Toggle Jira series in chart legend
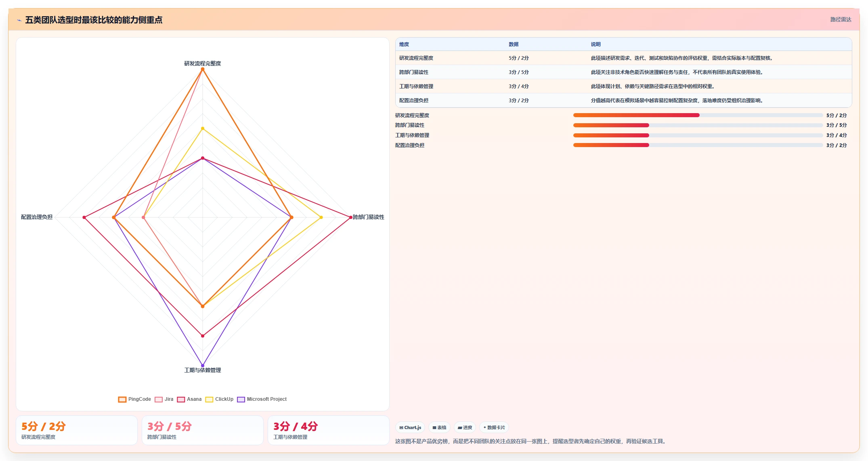Viewport: 868px width, 461px height. pos(164,399)
